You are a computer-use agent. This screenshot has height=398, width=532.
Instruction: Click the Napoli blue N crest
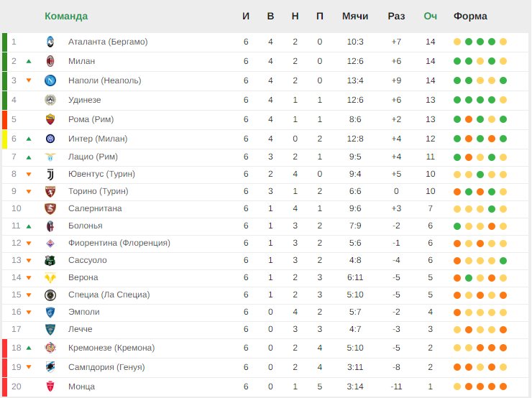tap(50, 80)
